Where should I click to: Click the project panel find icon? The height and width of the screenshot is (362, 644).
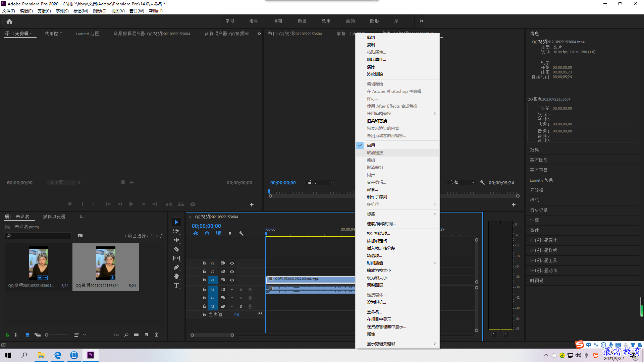pos(126,335)
